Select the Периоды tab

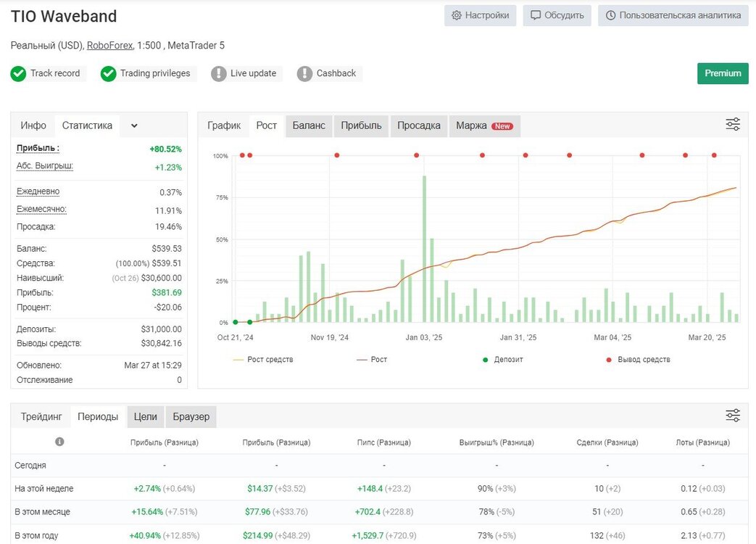point(98,416)
